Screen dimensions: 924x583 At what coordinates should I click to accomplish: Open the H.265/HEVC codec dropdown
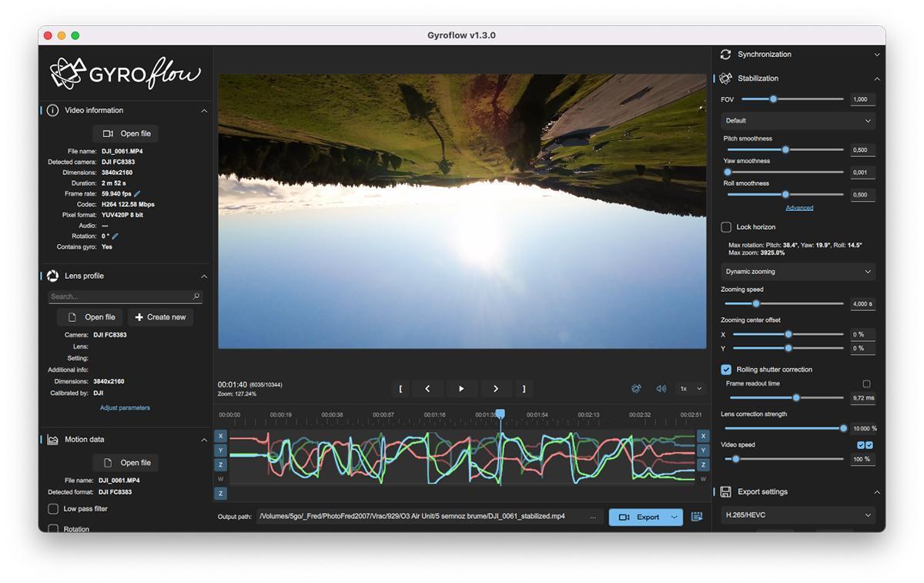click(798, 515)
